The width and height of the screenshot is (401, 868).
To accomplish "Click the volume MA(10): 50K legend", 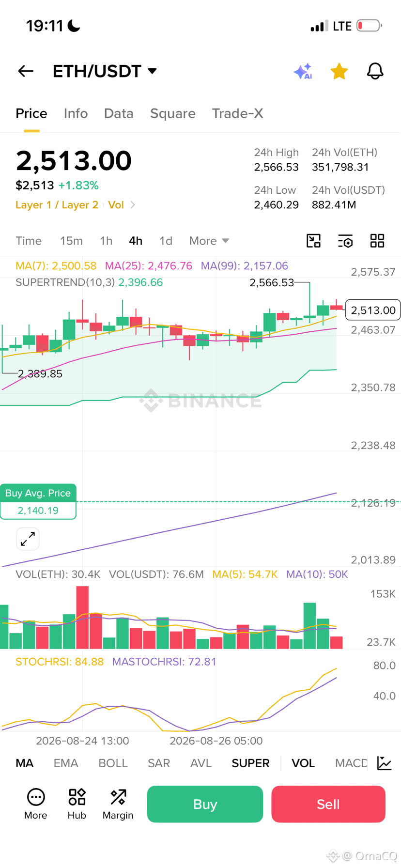I will pyautogui.click(x=317, y=574).
